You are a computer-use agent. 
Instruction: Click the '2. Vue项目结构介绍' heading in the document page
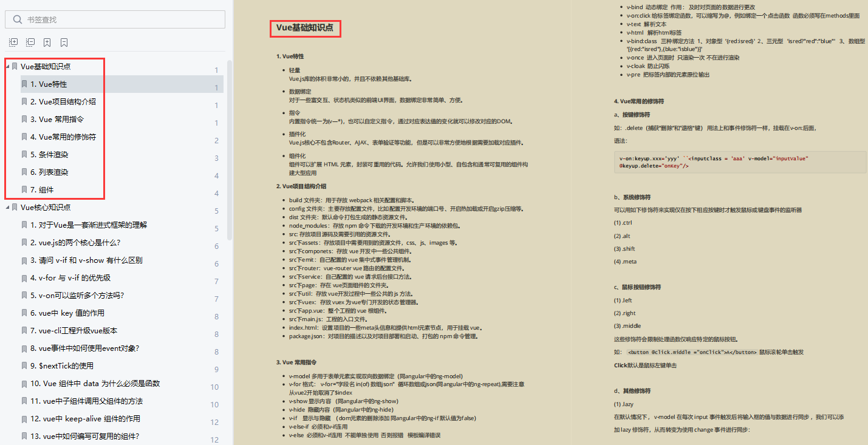point(301,186)
